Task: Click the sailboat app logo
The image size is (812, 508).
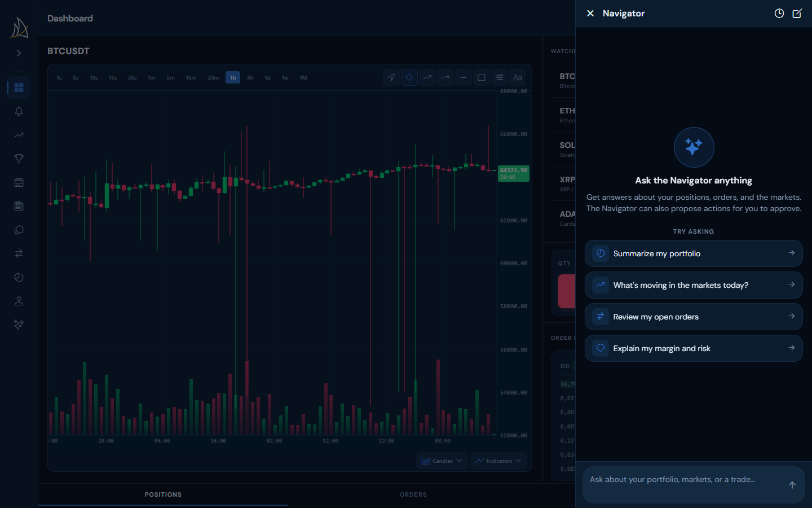Action: pos(19,27)
